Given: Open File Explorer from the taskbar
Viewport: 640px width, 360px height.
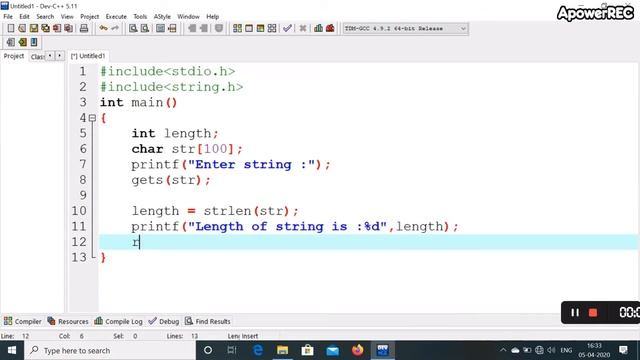Looking at the screenshot, I should pos(282,350).
